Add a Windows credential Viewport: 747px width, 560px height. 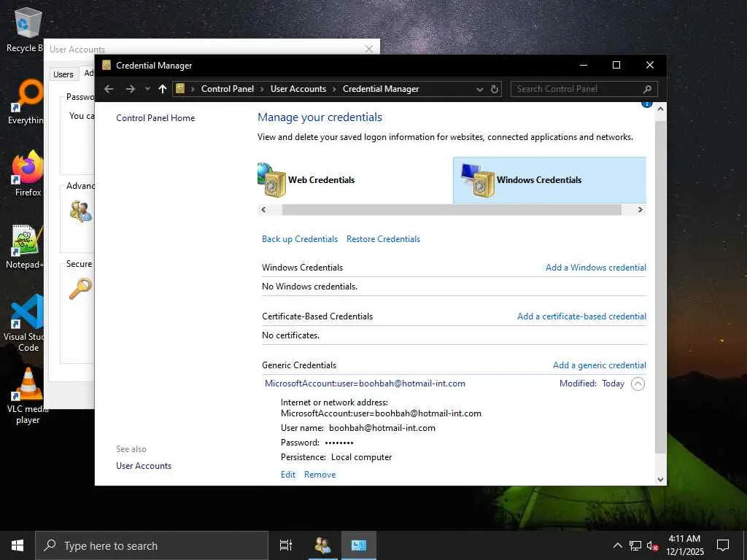(595, 268)
